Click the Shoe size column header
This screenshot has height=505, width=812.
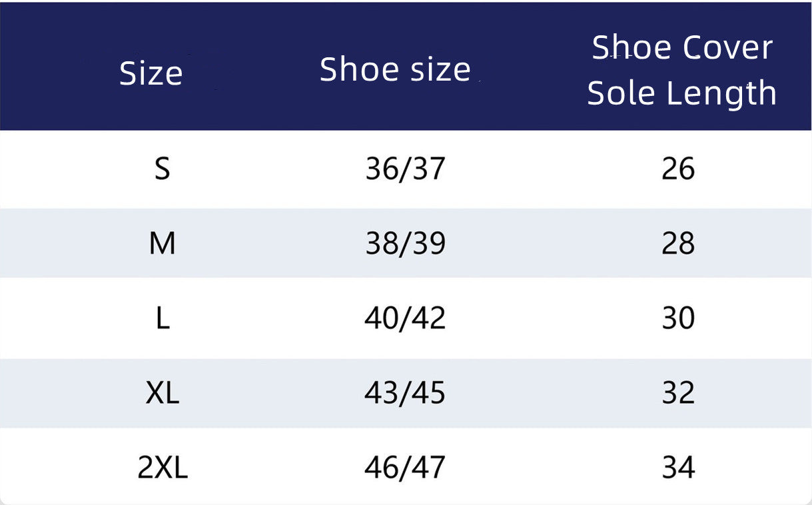pyautogui.click(x=395, y=69)
